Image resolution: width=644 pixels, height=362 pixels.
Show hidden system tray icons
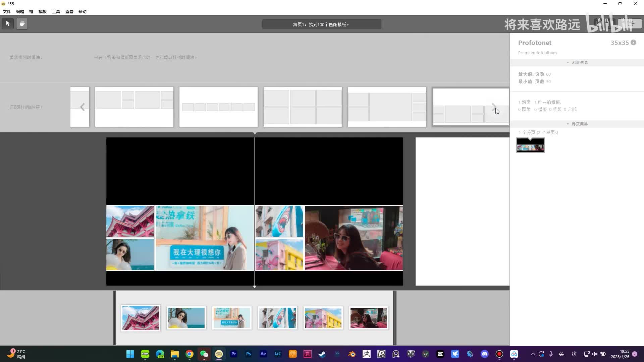click(533, 354)
